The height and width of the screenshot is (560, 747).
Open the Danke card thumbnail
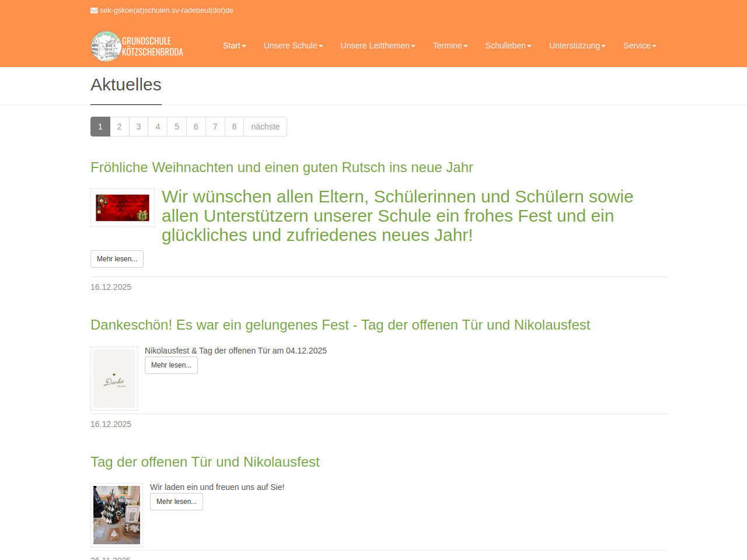pos(114,379)
